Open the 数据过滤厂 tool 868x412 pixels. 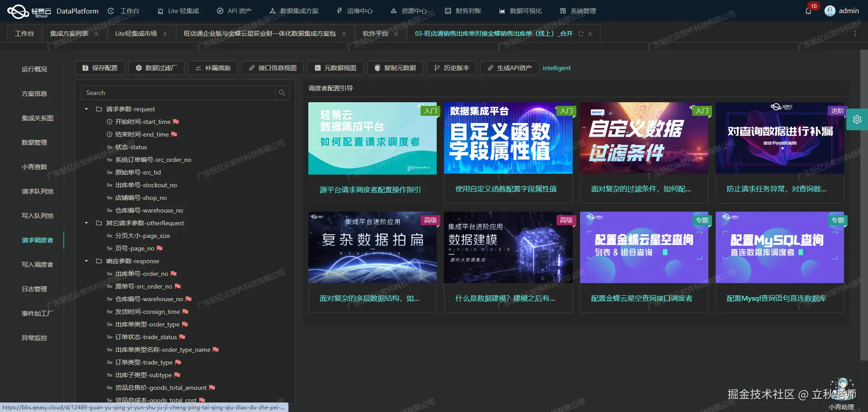[156, 68]
